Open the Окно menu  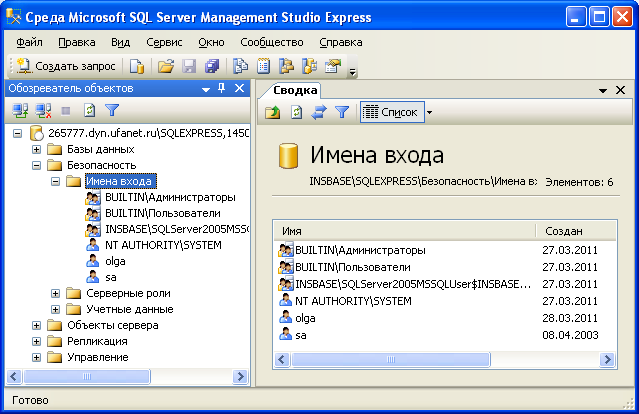coord(212,42)
